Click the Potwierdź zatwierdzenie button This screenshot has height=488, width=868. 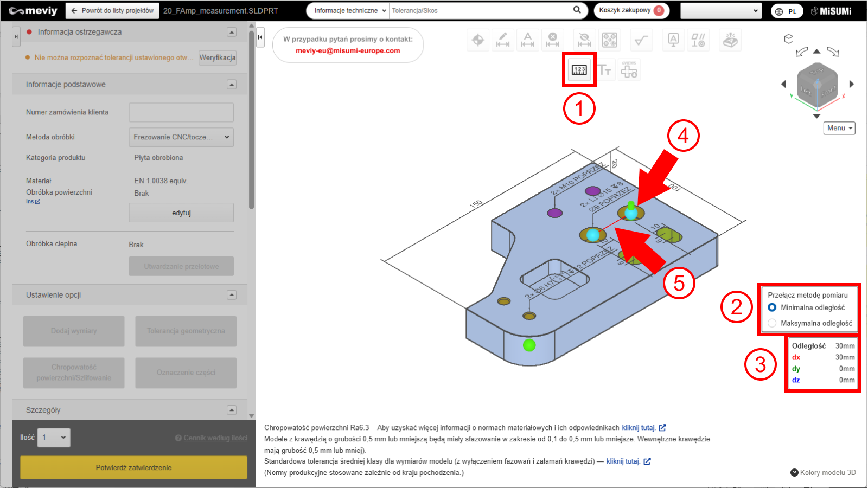pos(133,467)
